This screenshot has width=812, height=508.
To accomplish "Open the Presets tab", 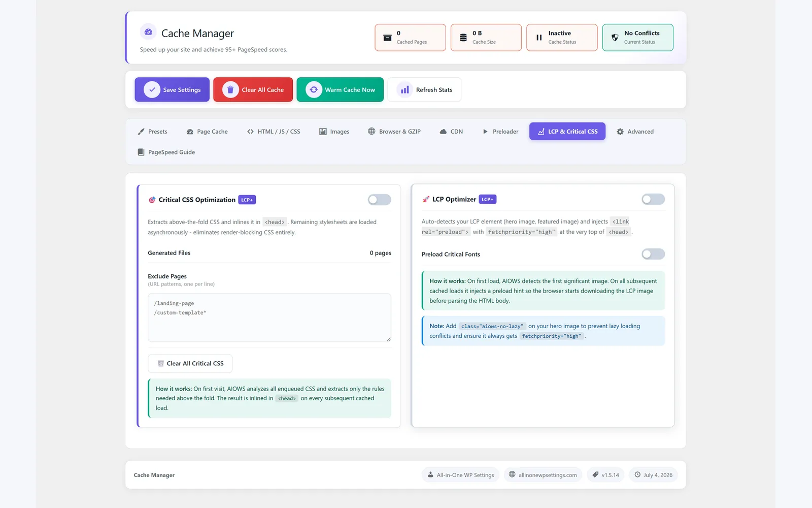I will coord(152,132).
